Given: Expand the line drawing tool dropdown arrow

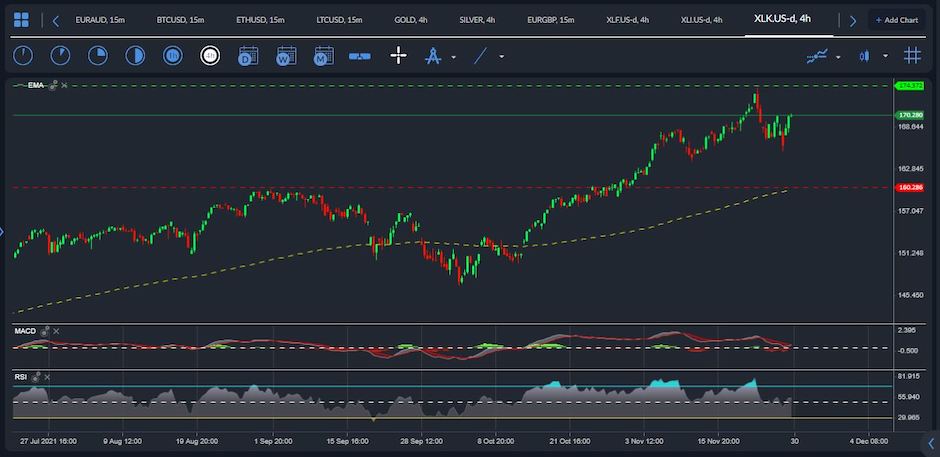Looking at the screenshot, I should (501, 58).
